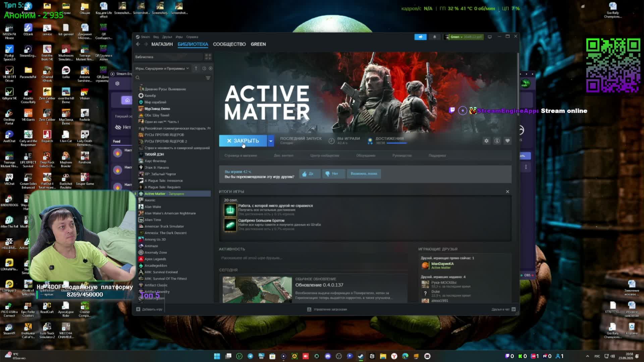Open Yandex Browser from the taskbar
This screenshot has width=644, height=362.
point(394,356)
